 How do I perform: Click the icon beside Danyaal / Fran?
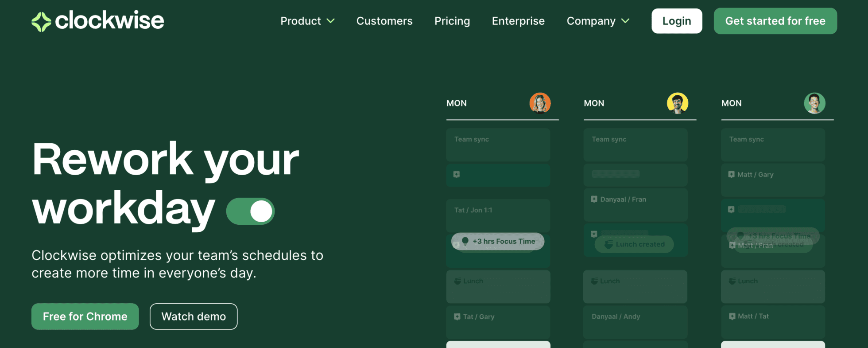(594, 199)
